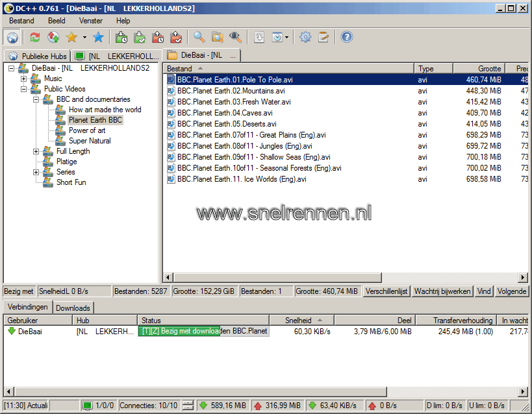
Task: Open Favorite Hubs via the yellow star icon
Action: (71, 37)
